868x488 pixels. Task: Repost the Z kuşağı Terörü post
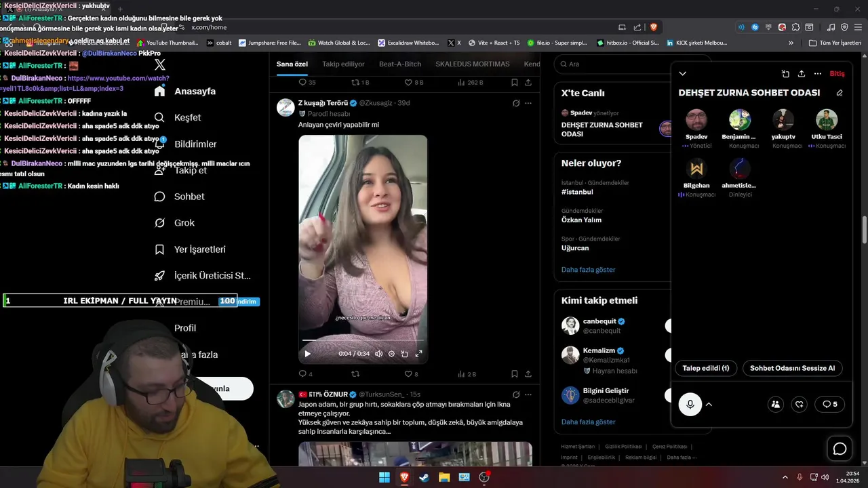pos(355,373)
